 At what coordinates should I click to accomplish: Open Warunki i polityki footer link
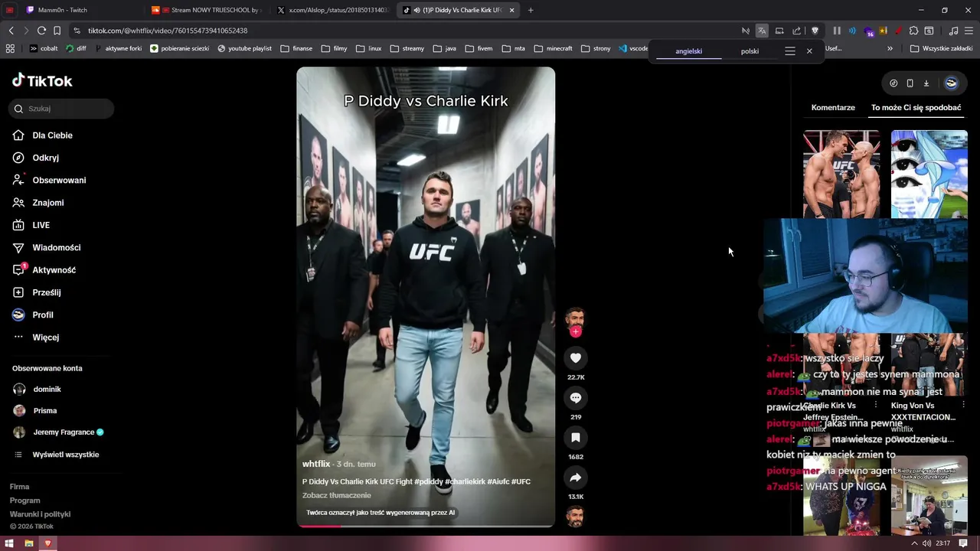(x=40, y=514)
